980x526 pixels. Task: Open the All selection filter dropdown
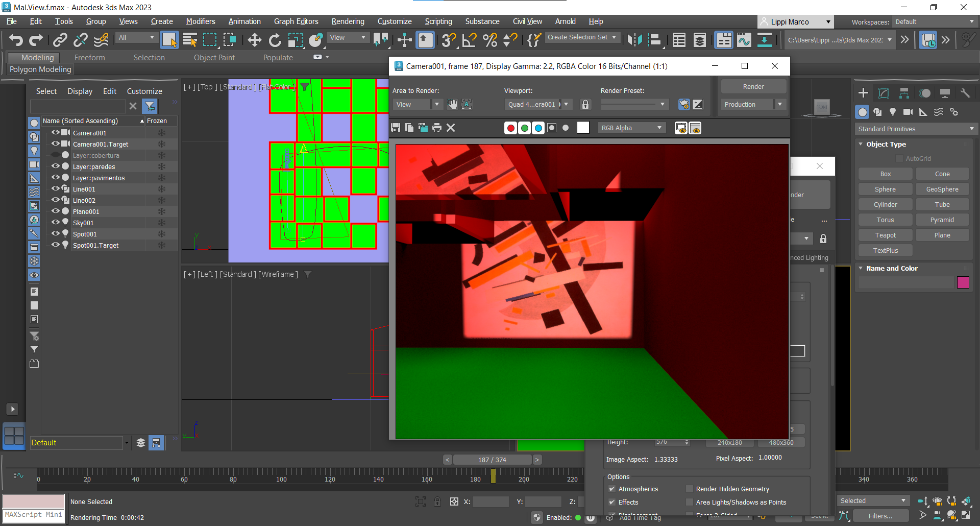[136, 37]
